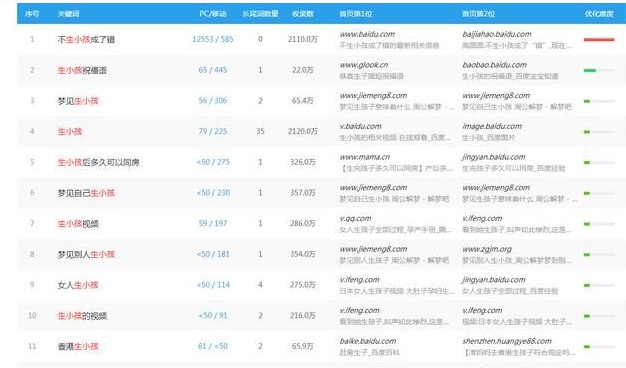Open keyword 女人生小孩

(78, 285)
